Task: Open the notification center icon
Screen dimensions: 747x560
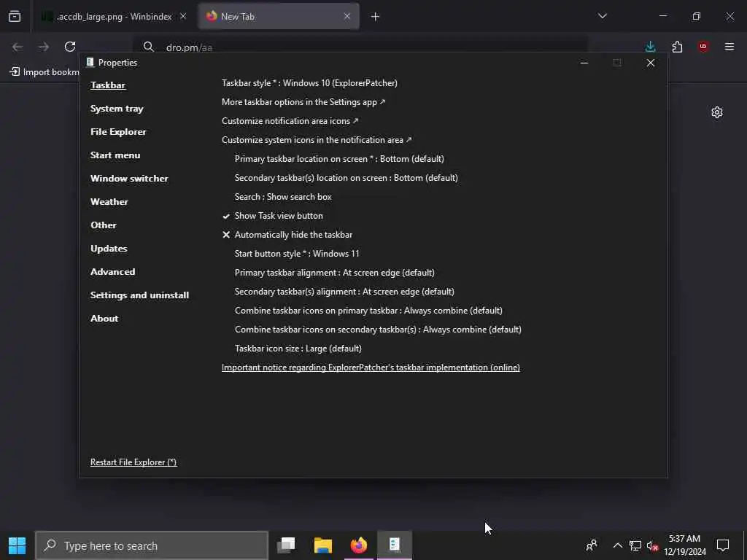Action: pos(723,545)
